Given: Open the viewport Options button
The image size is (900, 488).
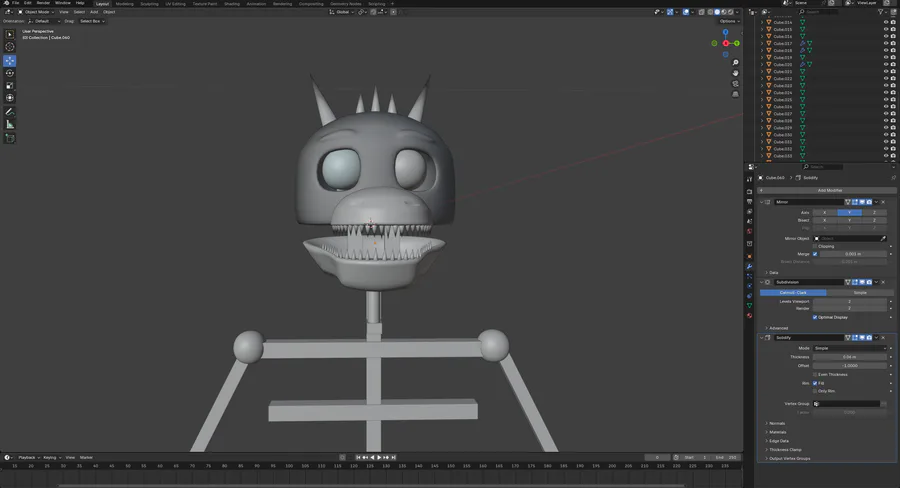Looking at the screenshot, I should [729, 21].
